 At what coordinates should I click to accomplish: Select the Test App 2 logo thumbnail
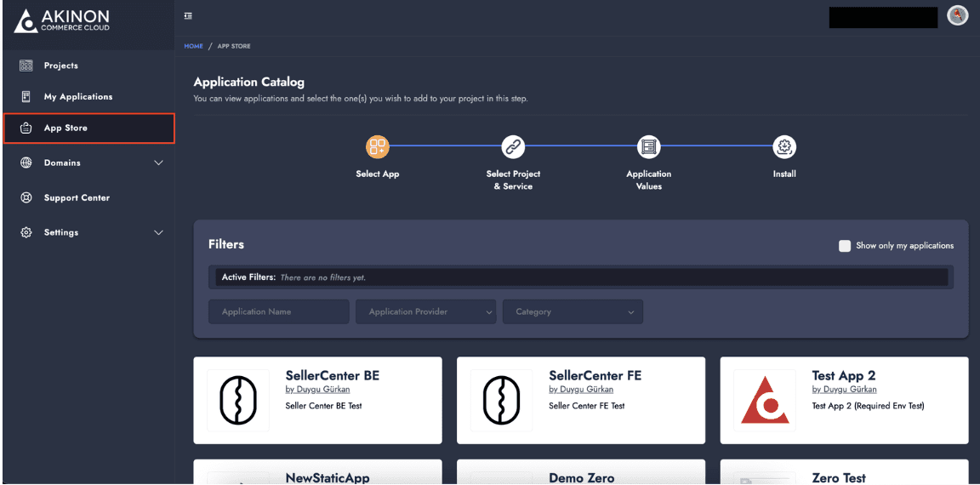pyautogui.click(x=765, y=401)
